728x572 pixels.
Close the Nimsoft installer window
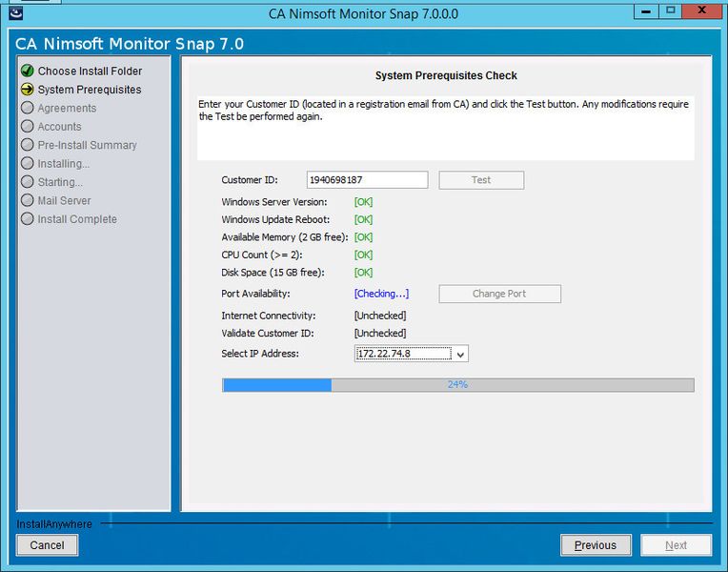pyautogui.click(x=701, y=11)
